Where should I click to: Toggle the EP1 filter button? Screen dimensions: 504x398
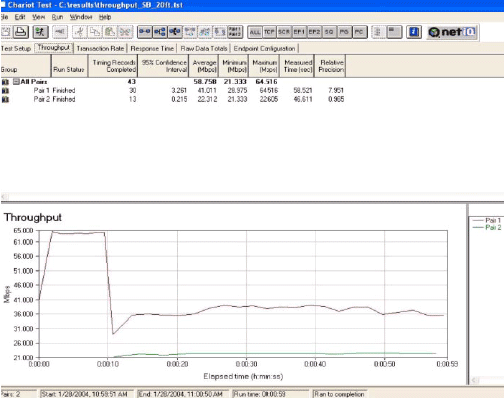click(299, 32)
